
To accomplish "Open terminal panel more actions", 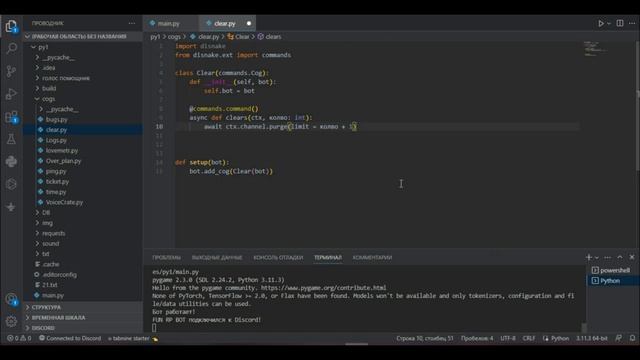I will [x=607, y=257].
